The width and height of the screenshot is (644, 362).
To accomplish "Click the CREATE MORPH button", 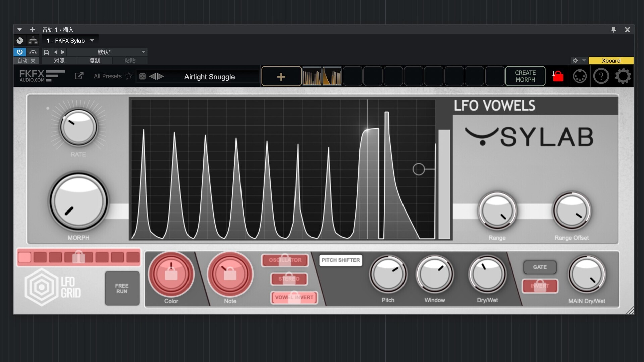I will (525, 76).
